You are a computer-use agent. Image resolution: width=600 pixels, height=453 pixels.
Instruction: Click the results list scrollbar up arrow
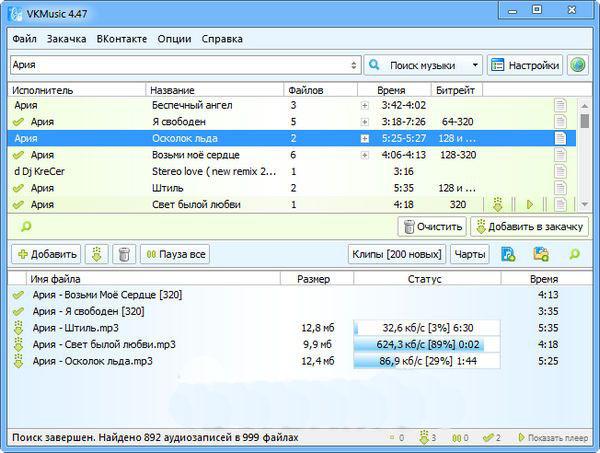584,105
